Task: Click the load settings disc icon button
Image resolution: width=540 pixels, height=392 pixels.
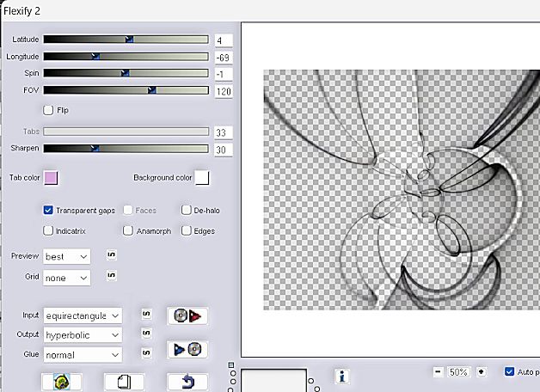Action: coord(187,316)
